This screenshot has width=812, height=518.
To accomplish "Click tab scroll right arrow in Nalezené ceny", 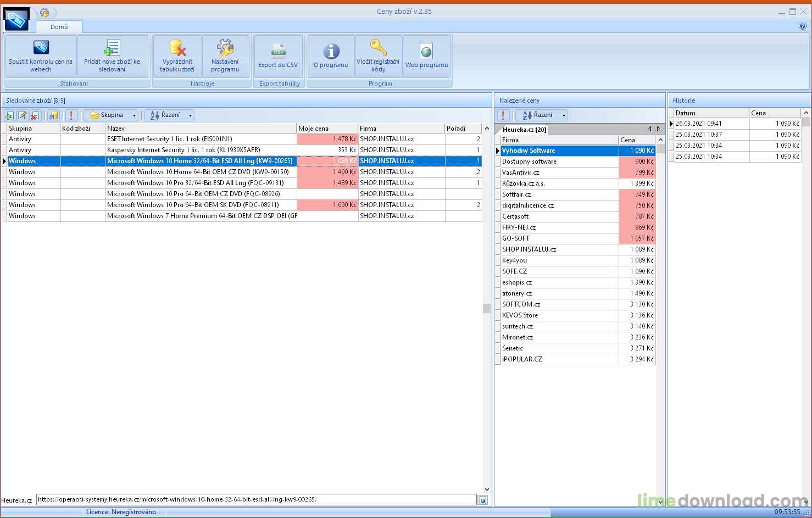I will [658, 129].
